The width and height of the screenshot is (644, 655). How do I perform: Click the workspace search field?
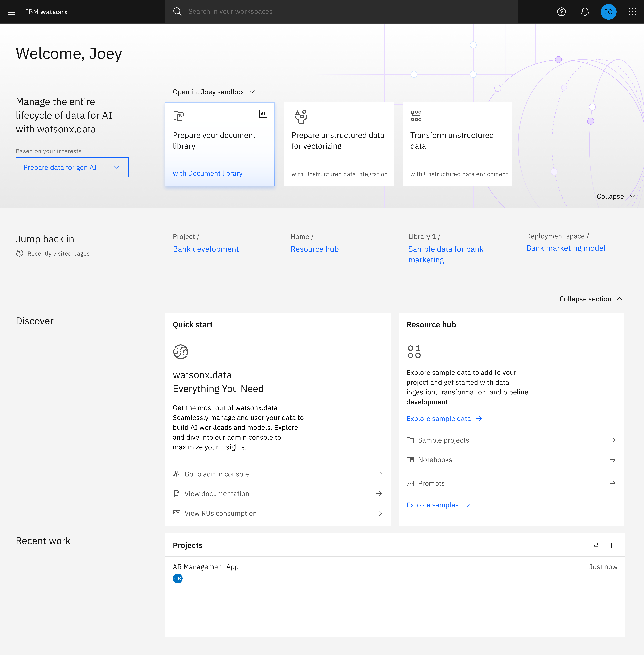coord(342,12)
